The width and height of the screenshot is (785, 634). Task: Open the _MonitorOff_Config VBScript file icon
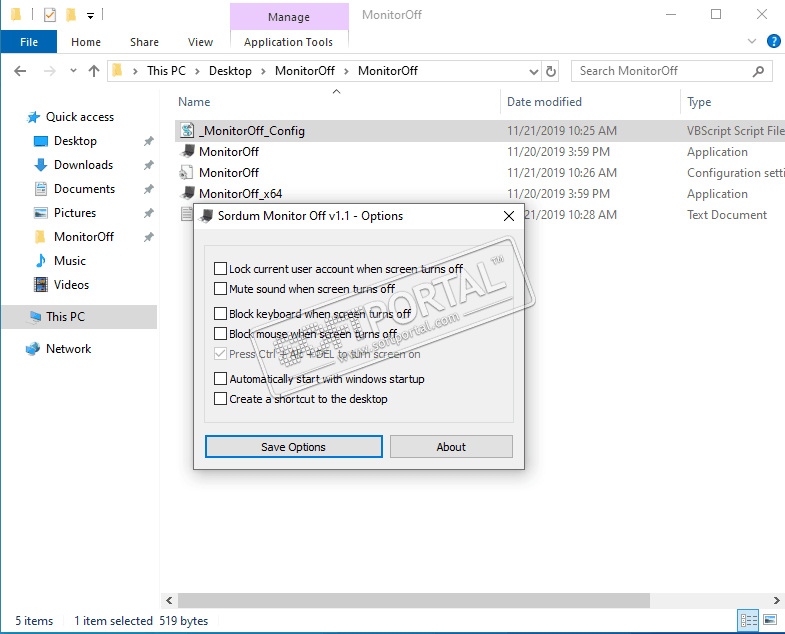click(187, 131)
